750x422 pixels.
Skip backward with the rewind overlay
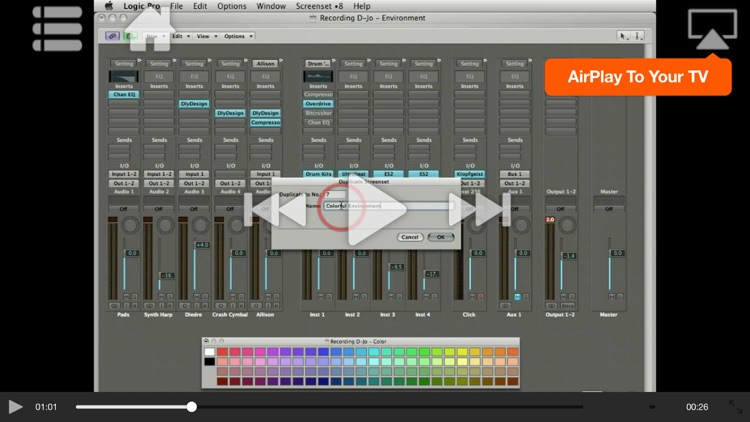(x=276, y=209)
